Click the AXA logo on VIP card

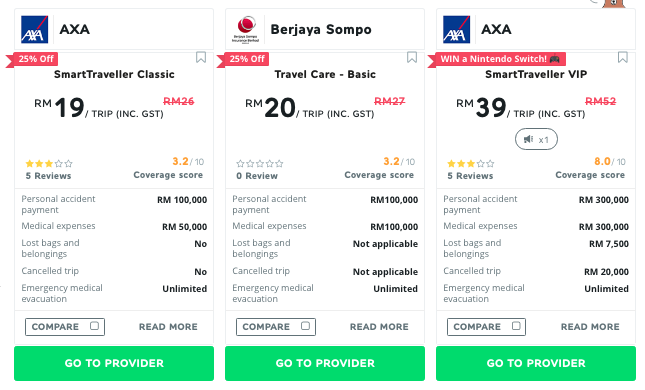(x=457, y=29)
